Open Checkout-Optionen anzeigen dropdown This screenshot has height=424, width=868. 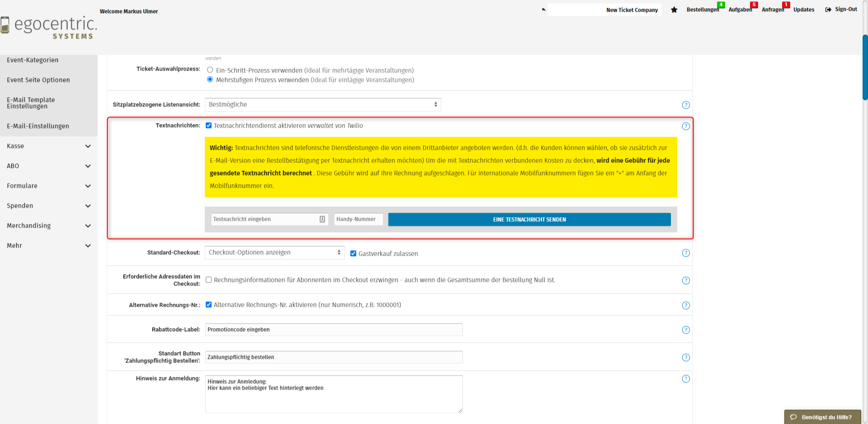tap(274, 252)
